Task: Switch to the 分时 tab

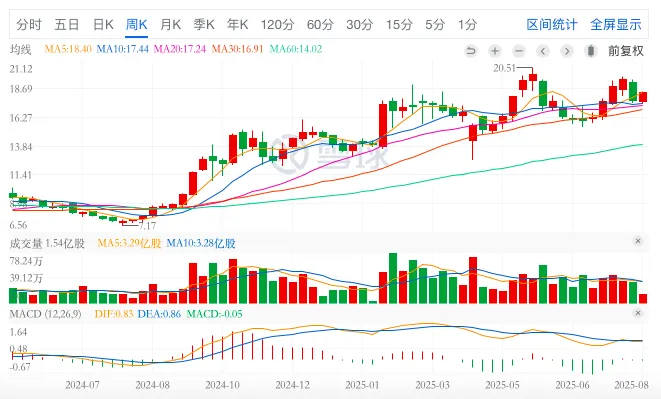Action: (29, 24)
